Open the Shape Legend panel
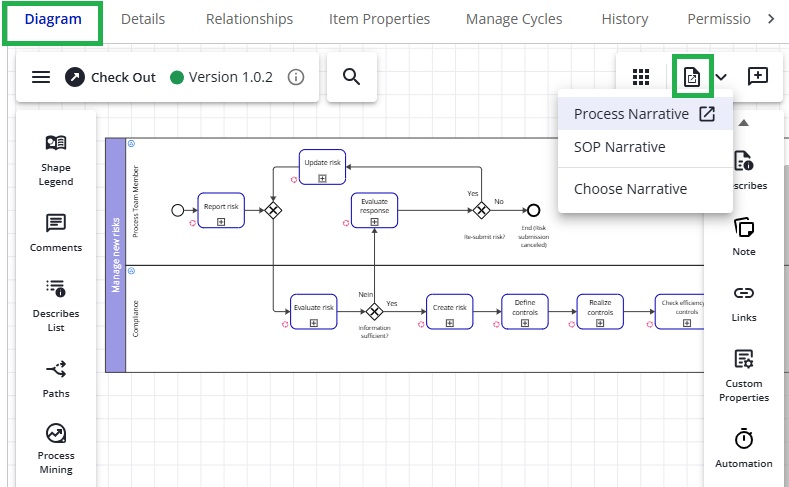This screenshot has width=789, height=487. (56, 160)
